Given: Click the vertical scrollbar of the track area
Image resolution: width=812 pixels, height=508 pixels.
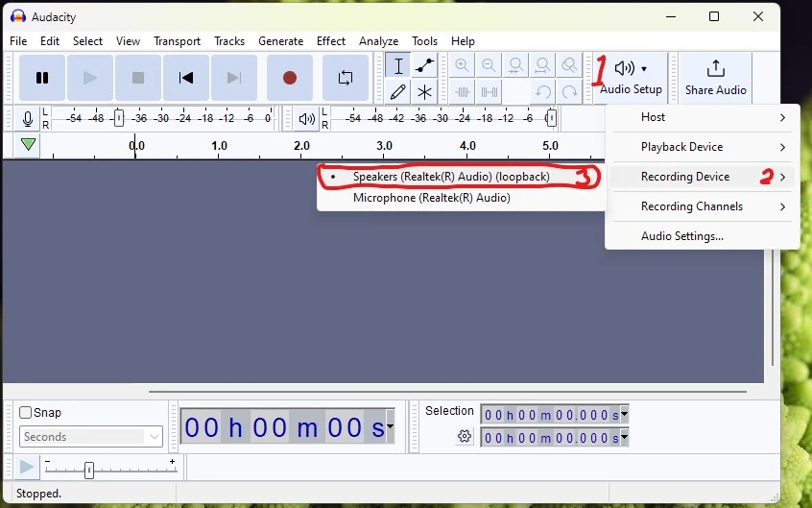Looking at the screenshot, I should (x=772, y=307).
